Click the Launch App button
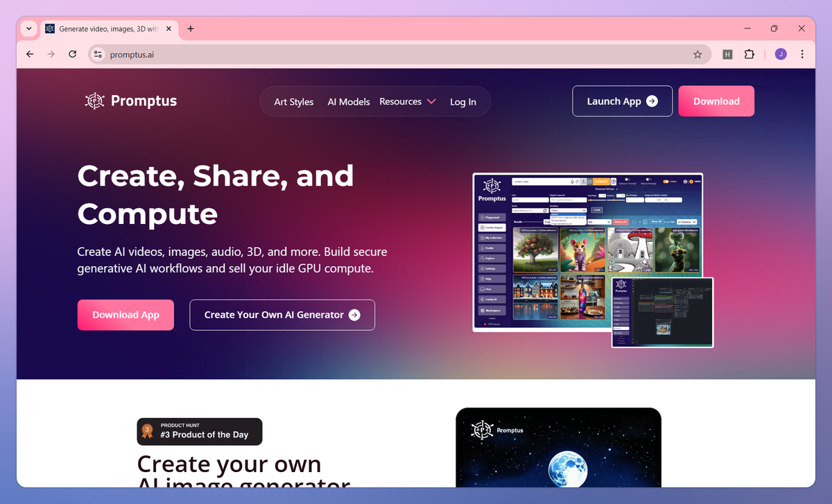 click(623, 101)
